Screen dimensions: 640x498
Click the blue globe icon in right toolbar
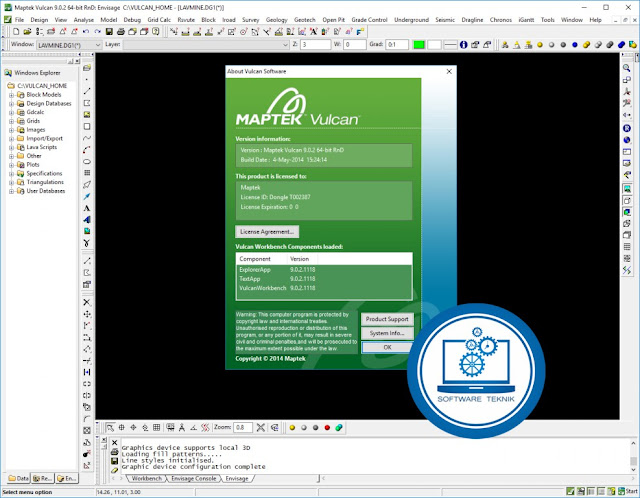[627, 140]
